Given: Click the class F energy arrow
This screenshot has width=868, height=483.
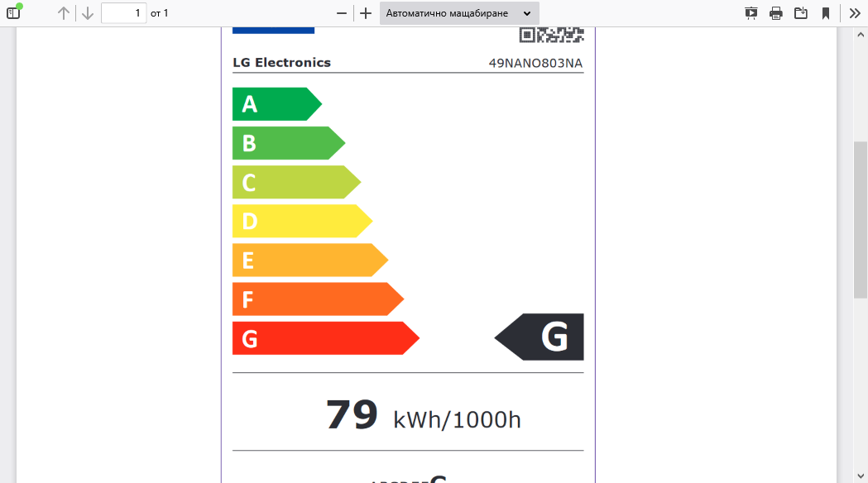Looking at the screenshot, I should tap(318, 299).
